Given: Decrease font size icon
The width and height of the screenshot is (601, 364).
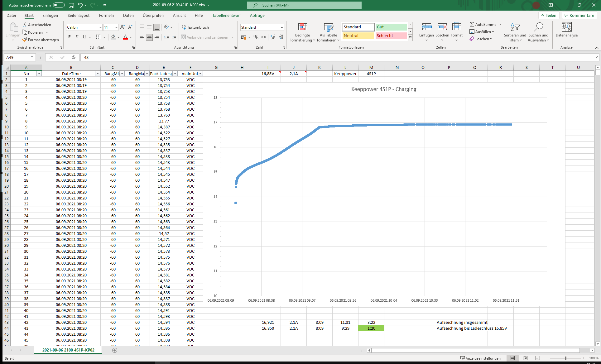Looking at the screenshot, I should (130, 27).
